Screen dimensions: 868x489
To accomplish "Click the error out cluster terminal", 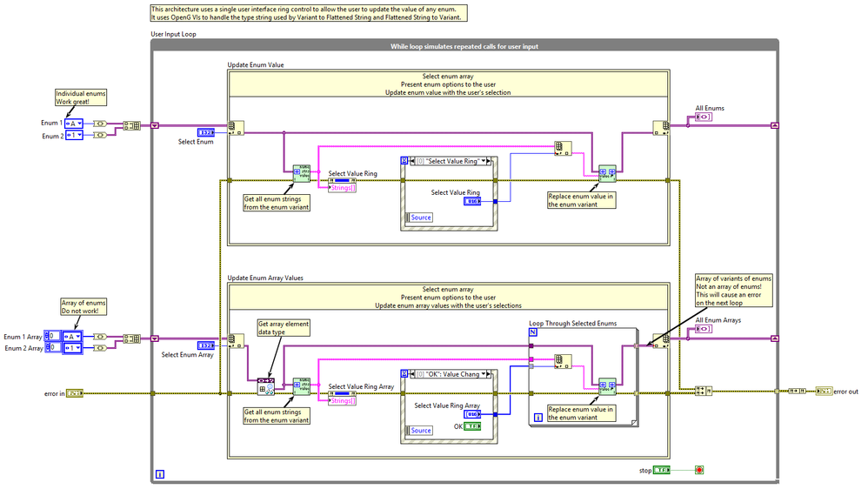I will click(823, 392).
